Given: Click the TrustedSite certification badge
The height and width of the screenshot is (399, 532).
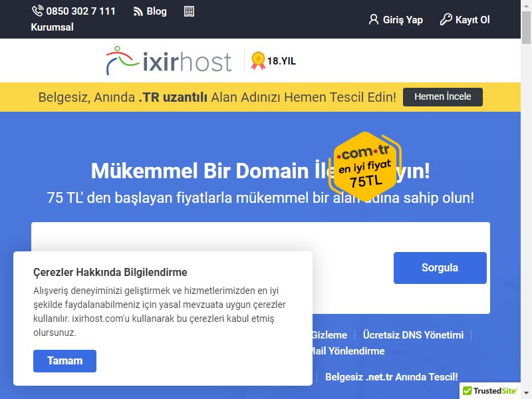Looking at the screenshot, I should coord(490,391).
